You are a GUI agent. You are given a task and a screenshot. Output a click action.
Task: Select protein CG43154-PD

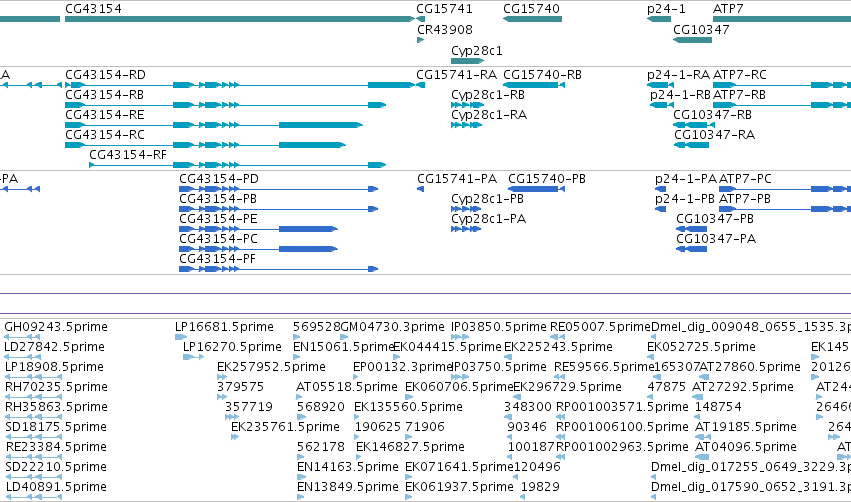(x=278, y=189)
